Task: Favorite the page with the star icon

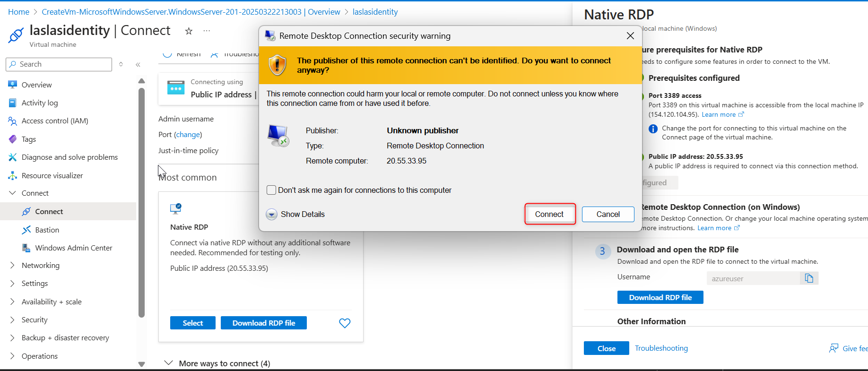Action: tap(189, 31)
